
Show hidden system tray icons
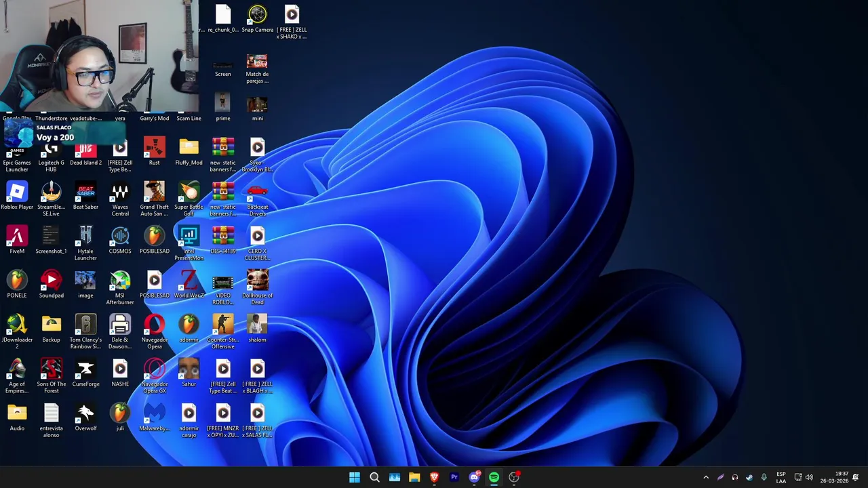point(706,477)
